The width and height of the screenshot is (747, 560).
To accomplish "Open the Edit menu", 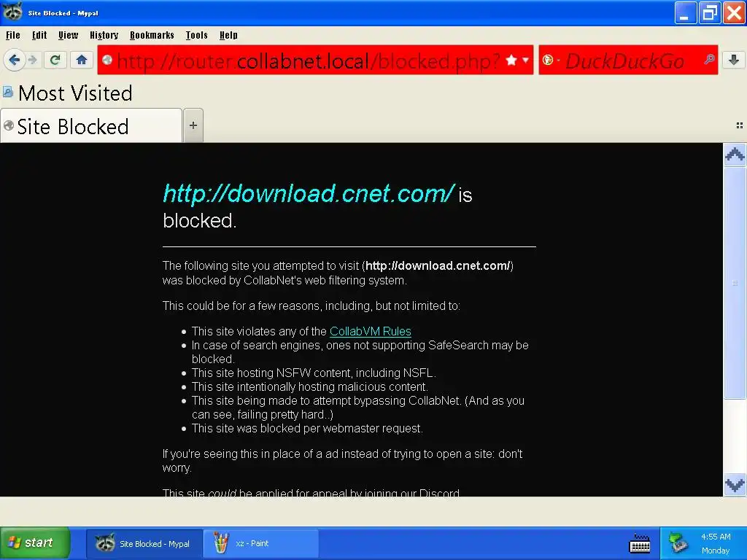I will pos(39,35).
